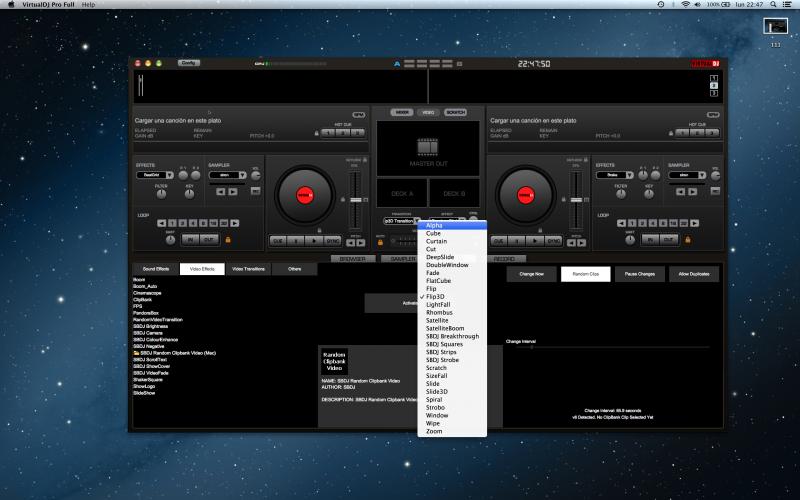Image resolution: width=800 pixels, height=500 pixels.
Task: Choose the Zoom transition
Action: pos(452,431)
